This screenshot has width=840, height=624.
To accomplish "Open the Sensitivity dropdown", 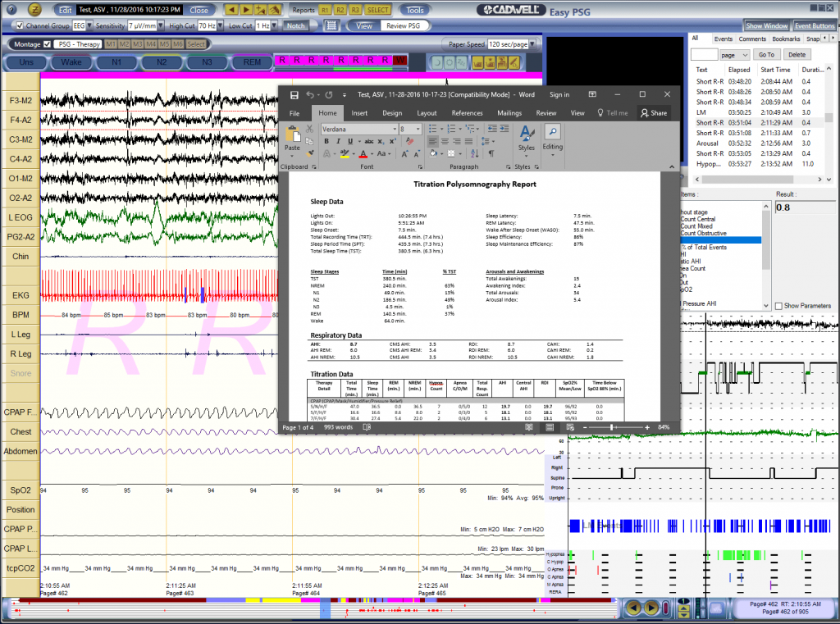I will tap(160, 25).
